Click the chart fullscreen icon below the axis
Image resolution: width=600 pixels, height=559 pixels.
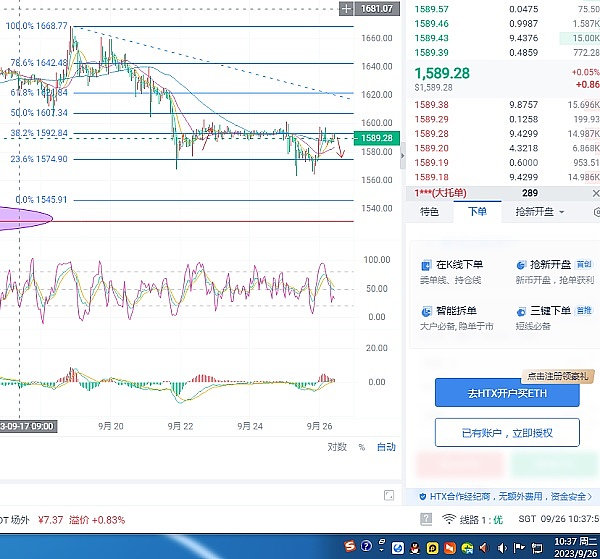tap(389, 495)
